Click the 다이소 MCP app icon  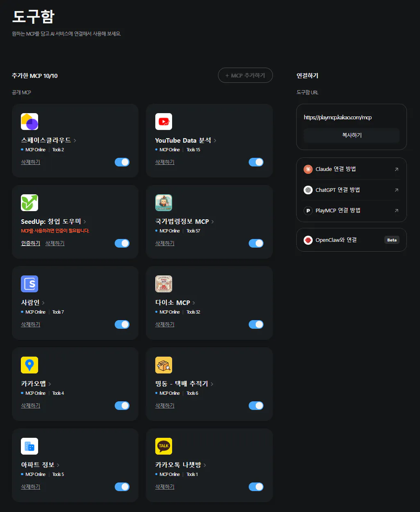click(163, 284)
